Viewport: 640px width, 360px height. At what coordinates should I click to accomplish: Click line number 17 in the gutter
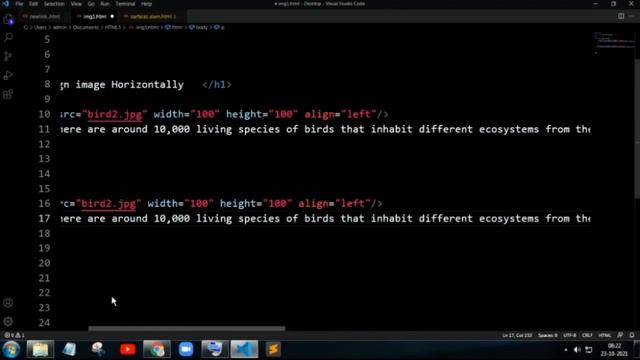pyautogui.click(x=44, y=218)
